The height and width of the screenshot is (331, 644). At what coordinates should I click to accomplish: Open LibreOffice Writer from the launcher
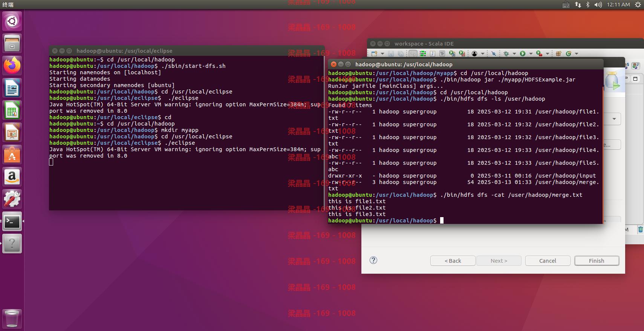[12, 88]
